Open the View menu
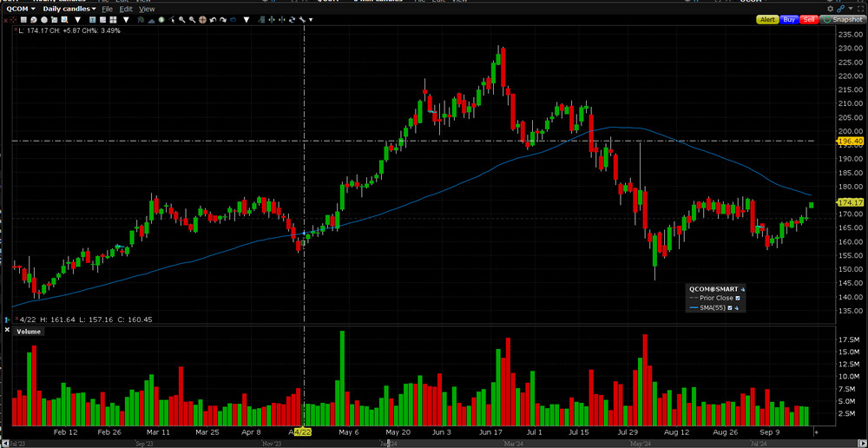 (147, 9)
